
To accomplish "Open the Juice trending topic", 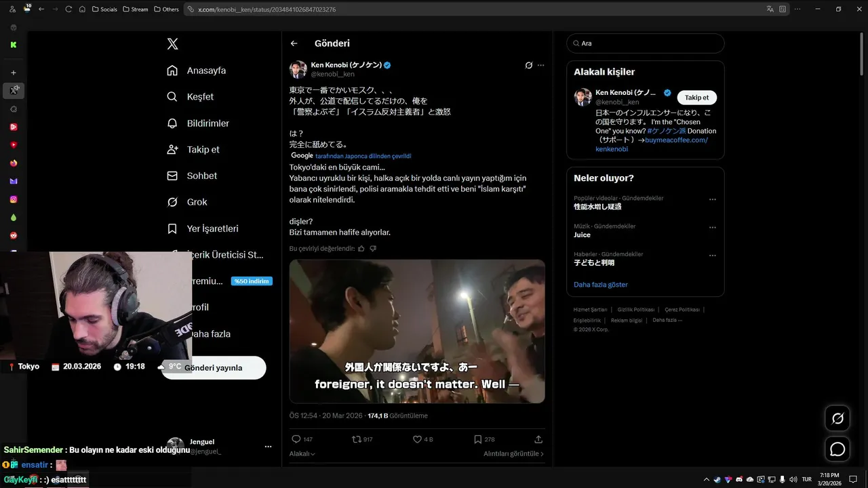I will click(582, 235).
